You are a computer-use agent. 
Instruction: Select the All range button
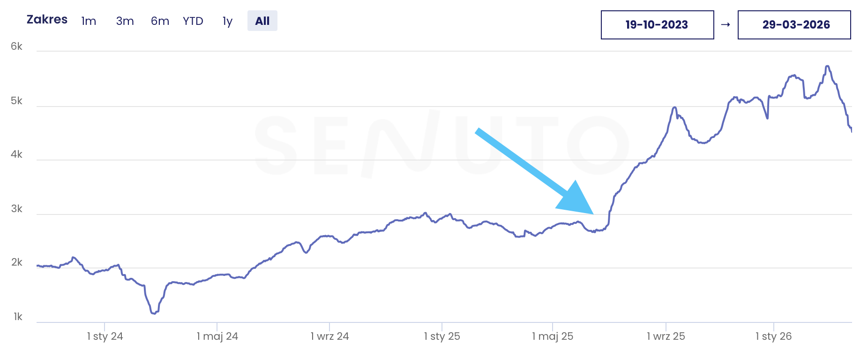point(262,21)
